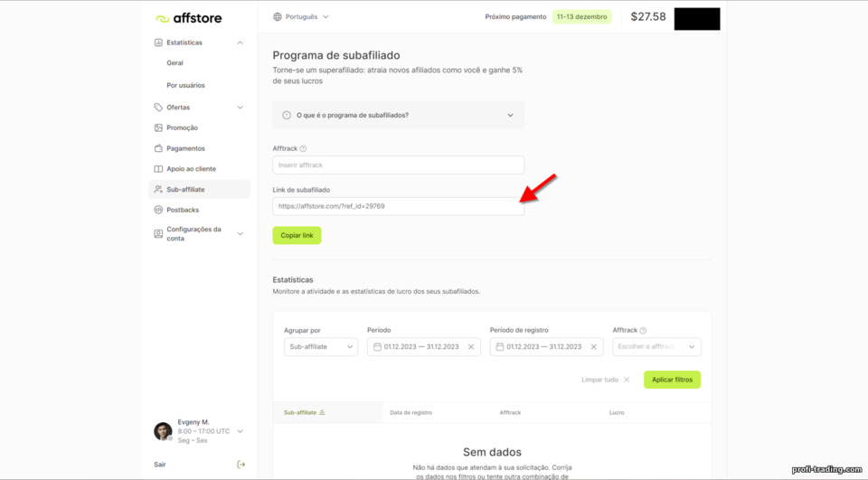This screenshot has width=868, height=480.
Task: Click the globe language icon
Action: point(278,16)
